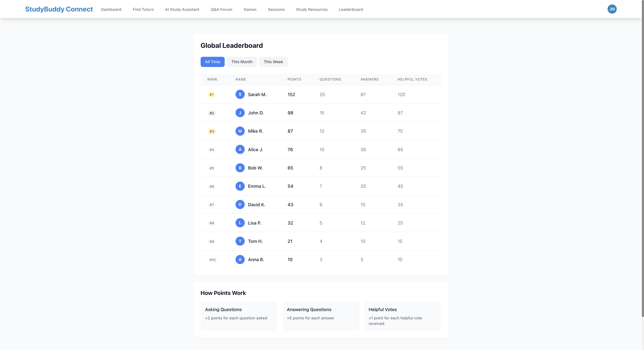Viewport: 644px width, 350px height.
Task: Select the All Time filter
Action: pos(212,62)
